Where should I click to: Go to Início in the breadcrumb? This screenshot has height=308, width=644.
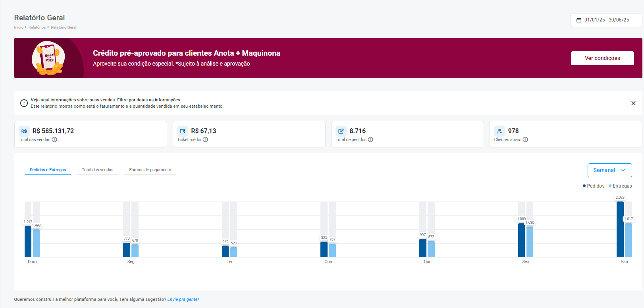click(x=19, y=27)
